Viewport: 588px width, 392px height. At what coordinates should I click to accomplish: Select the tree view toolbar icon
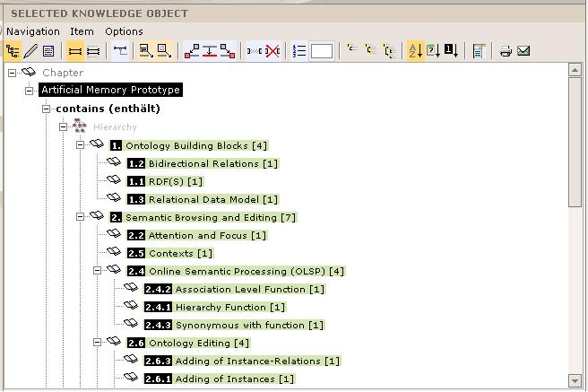(13, 50)
